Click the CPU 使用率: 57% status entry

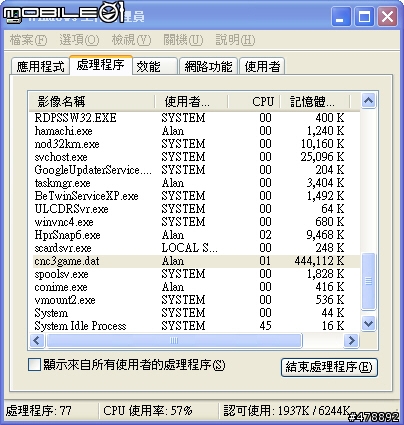(x=148, y=411)
